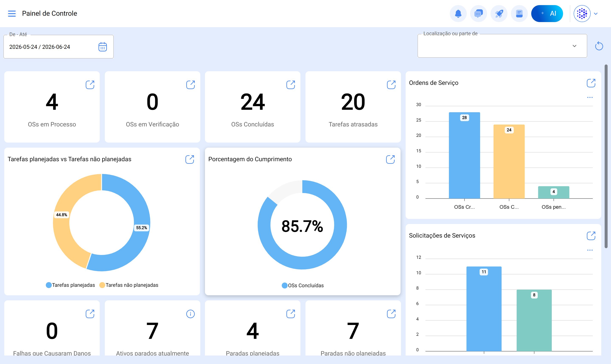Viewport: 611px width, 364px height.
Task: Launch the AI assistant button
Action: (x=547, y=14)
